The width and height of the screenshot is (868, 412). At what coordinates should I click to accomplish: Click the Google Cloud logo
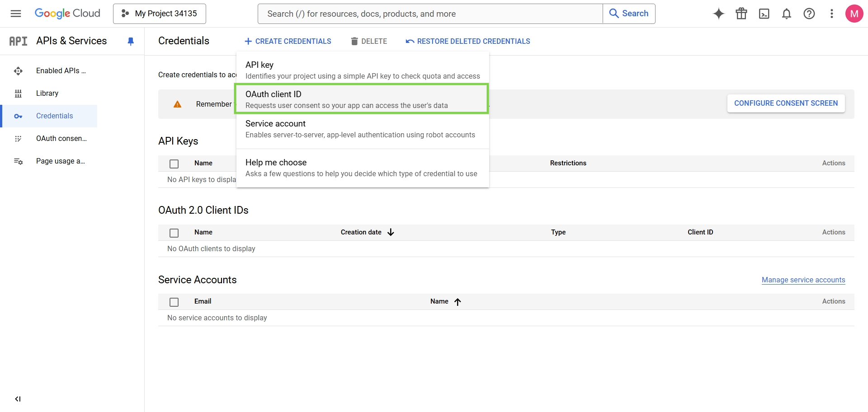[x=67, y=14]
